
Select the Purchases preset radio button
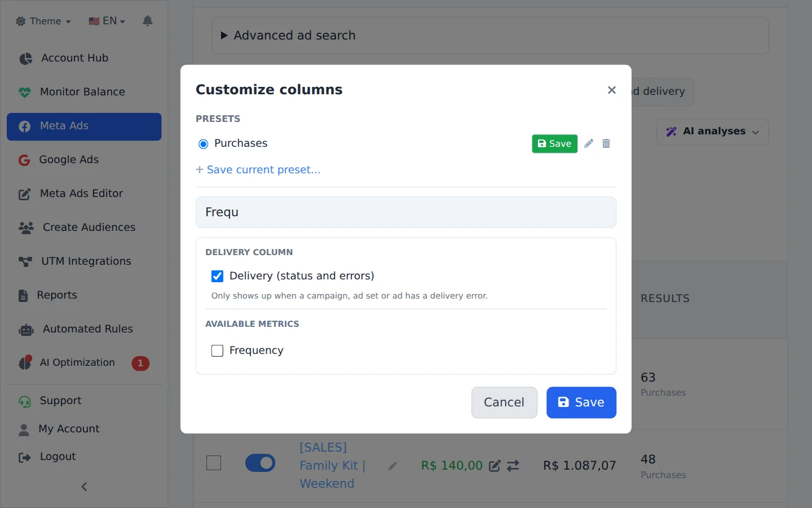click(x=204, y=144)
